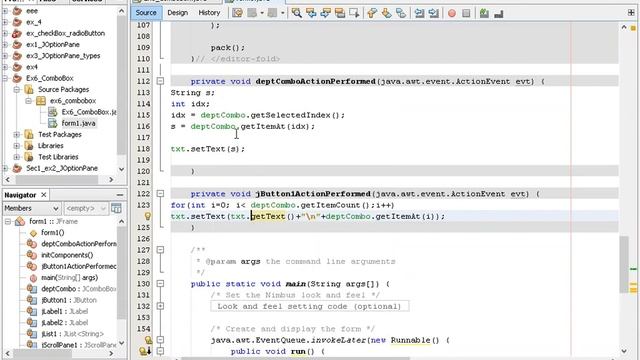The image size is (640, 360).
Task: Click the Navigator filter panel icon
Action: point(116,208)
